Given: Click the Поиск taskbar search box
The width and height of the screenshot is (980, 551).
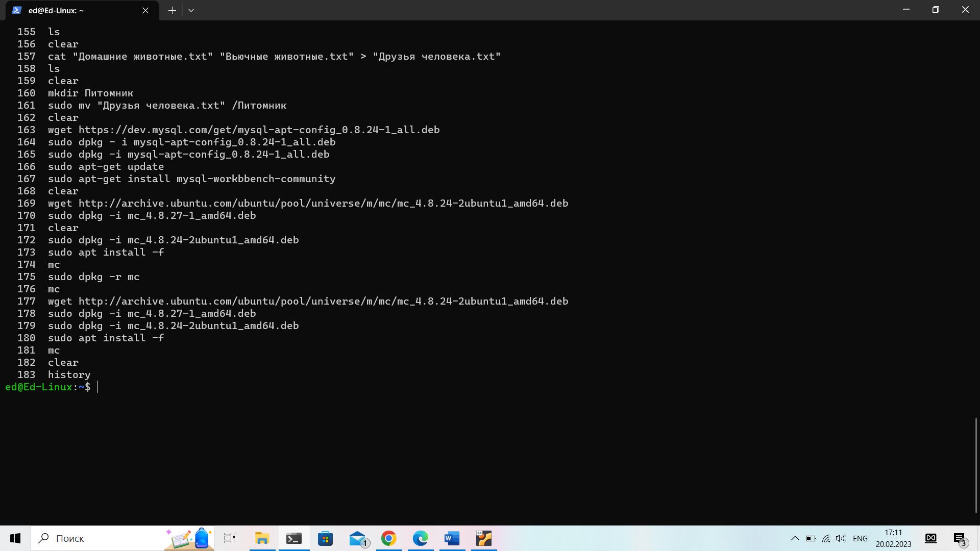Looking at the screenshot, I should [x=102, y=538].
